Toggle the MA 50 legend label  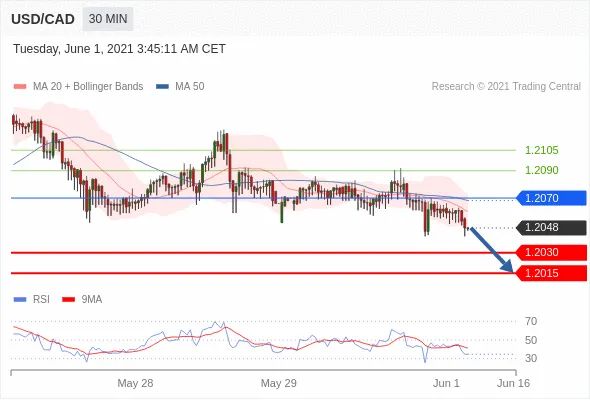[190, 87]
